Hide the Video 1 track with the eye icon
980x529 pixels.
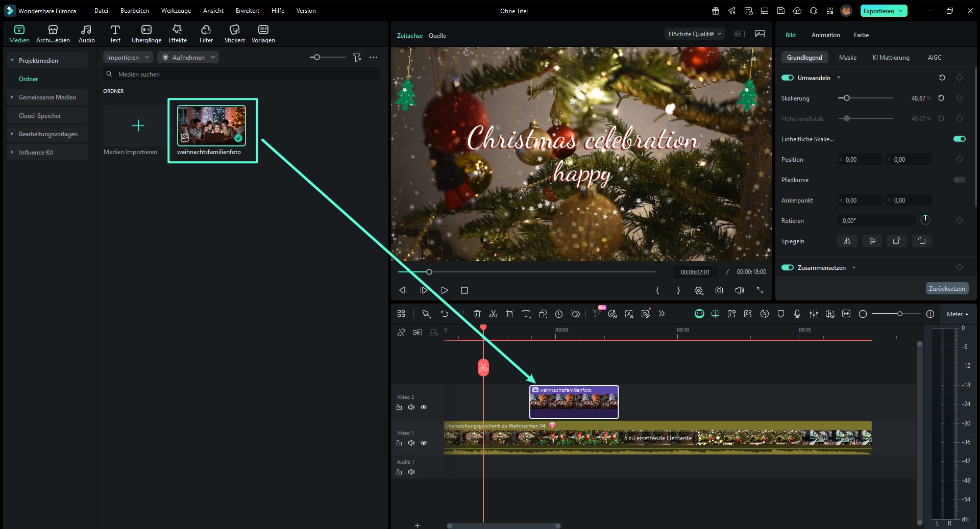pos(424,443)
